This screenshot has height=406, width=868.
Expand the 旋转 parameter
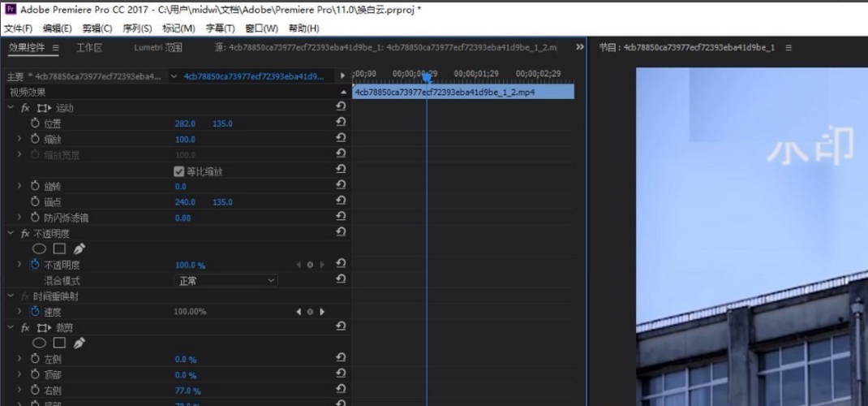point(19,186)
